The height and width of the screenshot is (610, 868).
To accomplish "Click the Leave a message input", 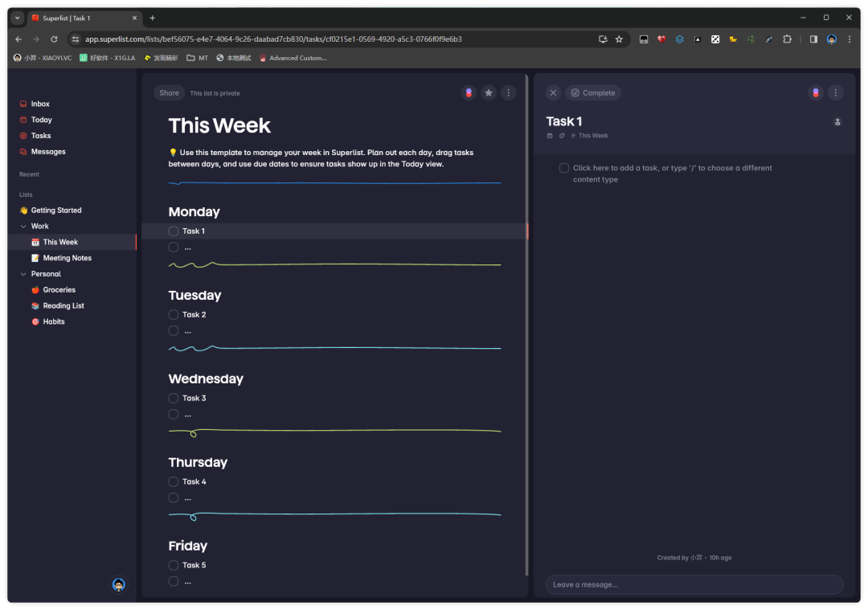I will point(694,585).
